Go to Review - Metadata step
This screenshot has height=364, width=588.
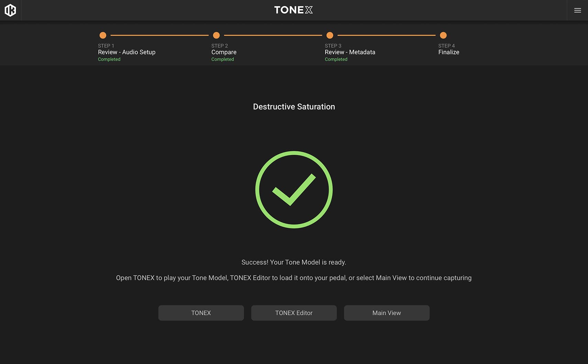click(x=350, y=52)
